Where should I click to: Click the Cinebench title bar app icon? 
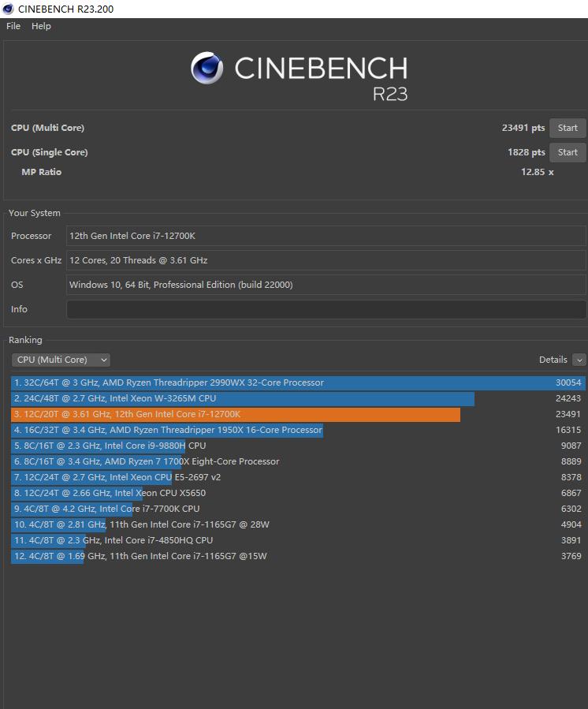[x=8, y=9]
